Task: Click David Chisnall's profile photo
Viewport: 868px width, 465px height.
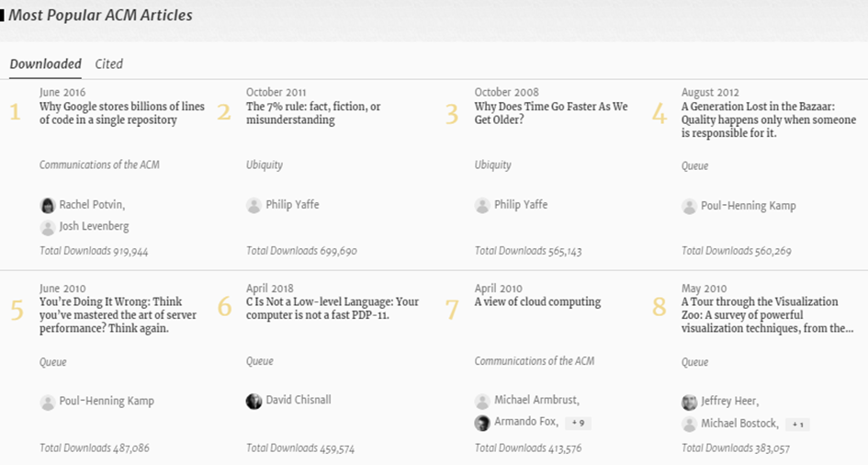Action: pos(254,401)
